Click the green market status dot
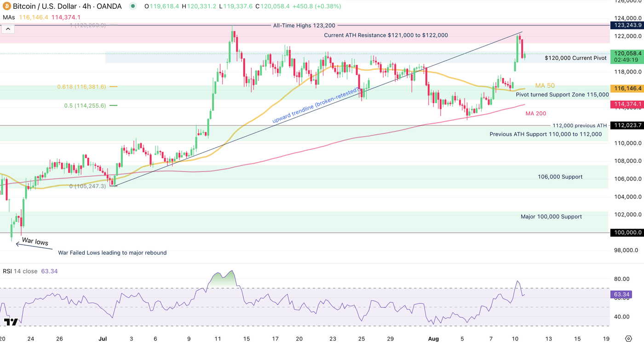 [132, 6]
